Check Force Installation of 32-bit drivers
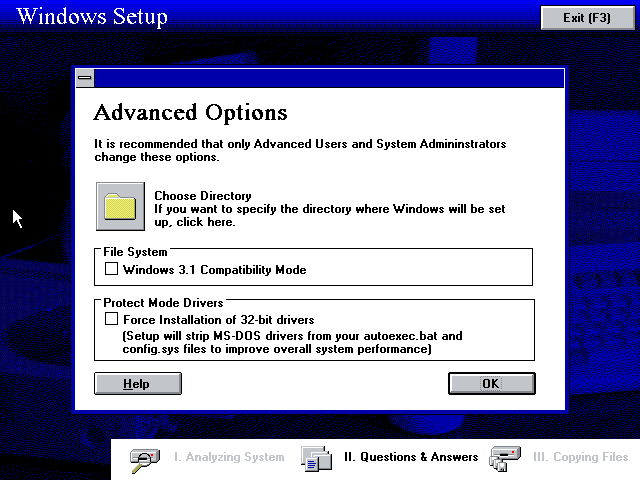Screen dimensions: 640x480 111,319
